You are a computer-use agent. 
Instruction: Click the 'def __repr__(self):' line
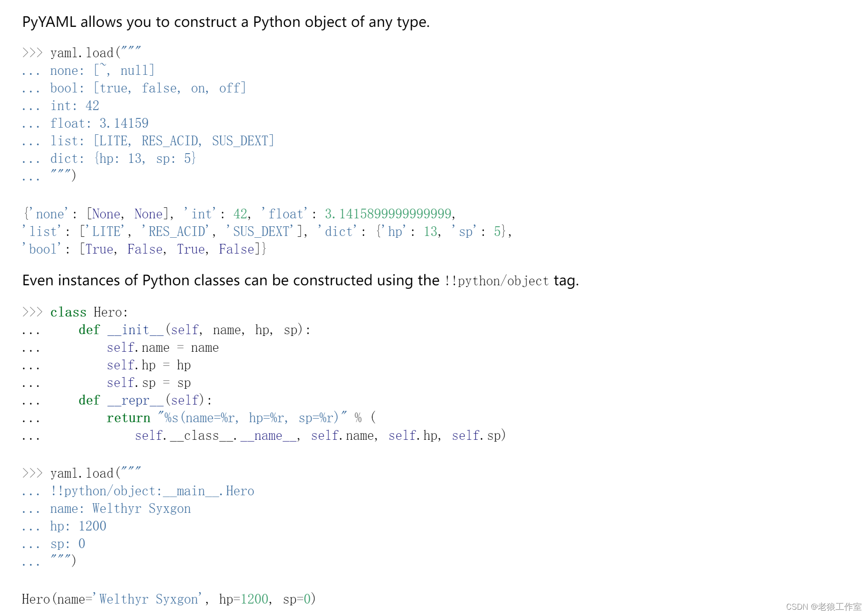[x=145, y=401]
